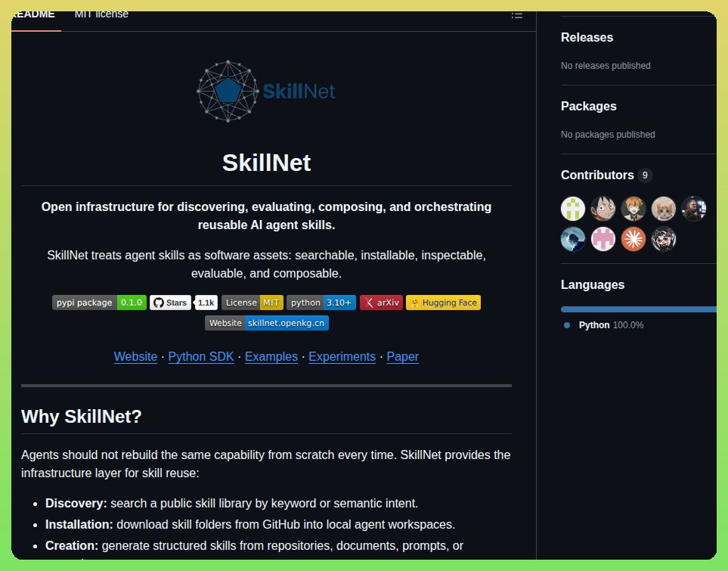
Task: Open the Python SDK link
Action: 201,356
